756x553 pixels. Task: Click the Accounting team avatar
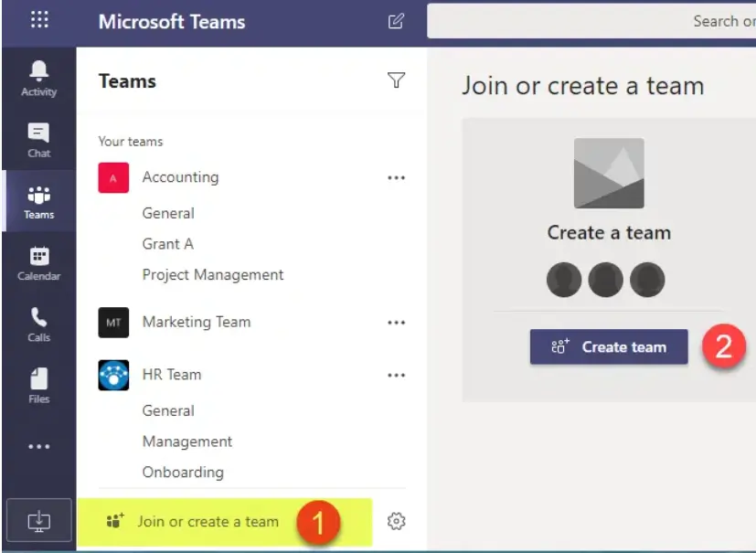(x=113, y=178)
